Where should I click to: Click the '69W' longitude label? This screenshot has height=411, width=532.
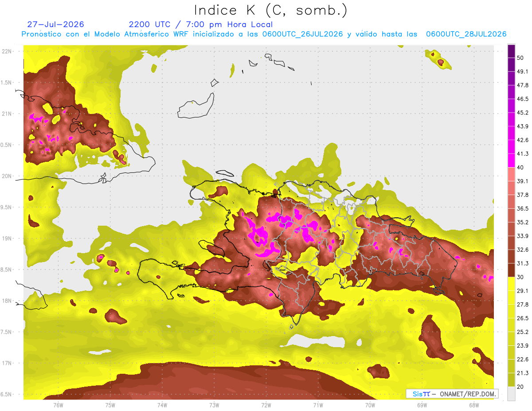click(x=422, y=405)
